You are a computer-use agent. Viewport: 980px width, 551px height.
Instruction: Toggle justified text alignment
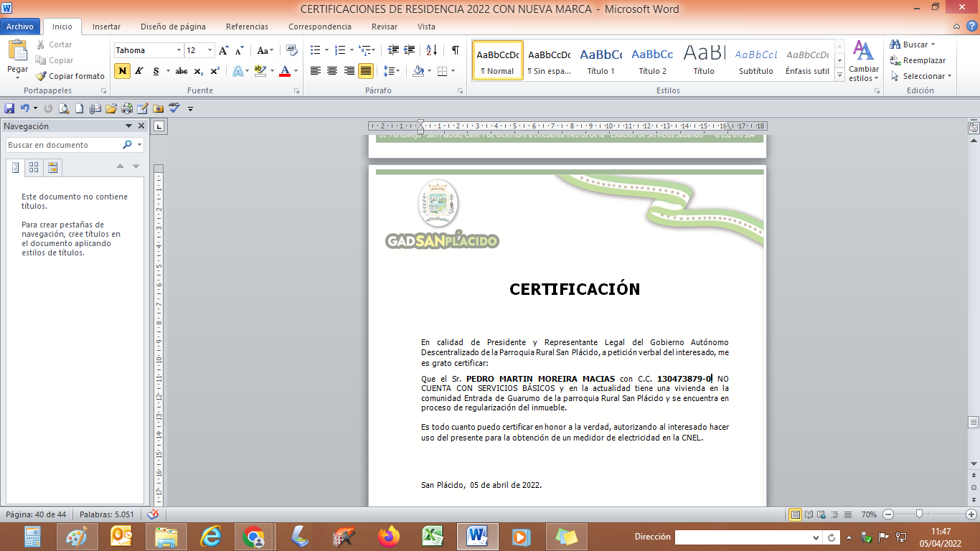[366, 71]
